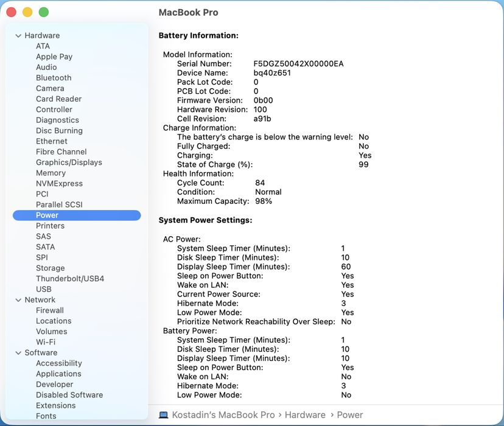This screenshot has height=426, width=504.
Task: Open the Card Reader entry
Action: [x=58, y=99]
